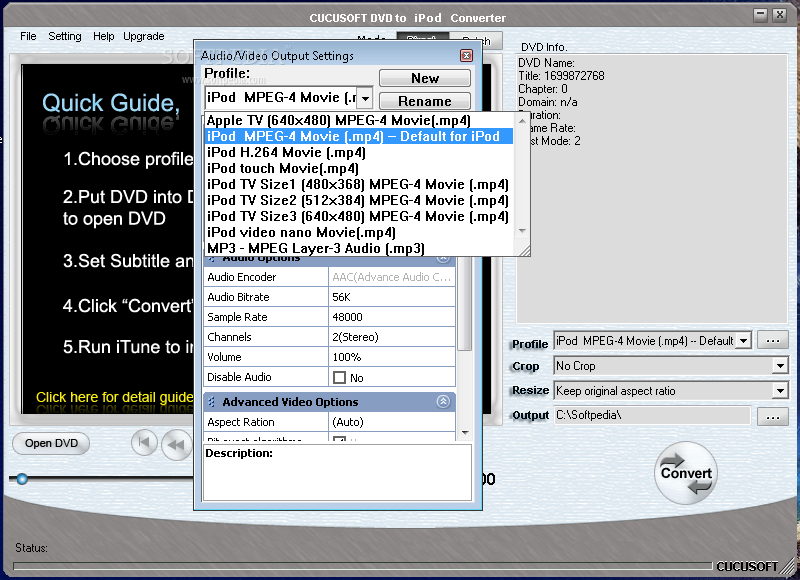Click the rewind playback button
Viewport: 800px width, 580px height.
(176, 445)
